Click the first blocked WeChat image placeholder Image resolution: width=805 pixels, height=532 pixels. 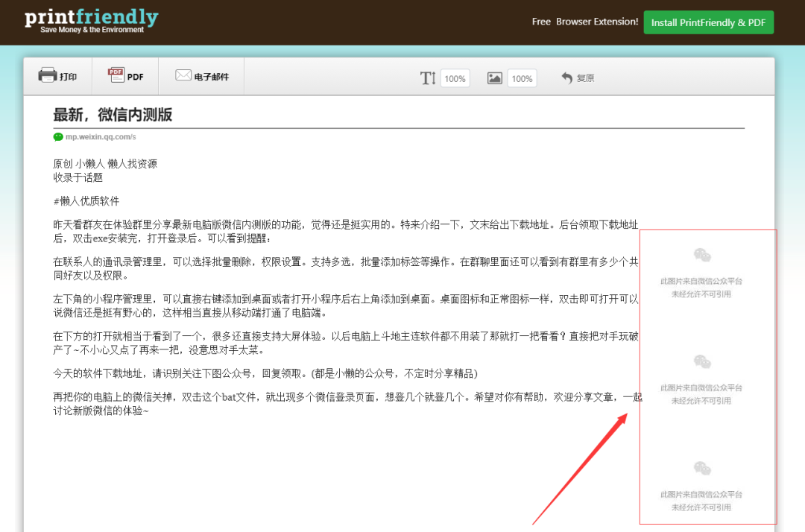(701, 273)
